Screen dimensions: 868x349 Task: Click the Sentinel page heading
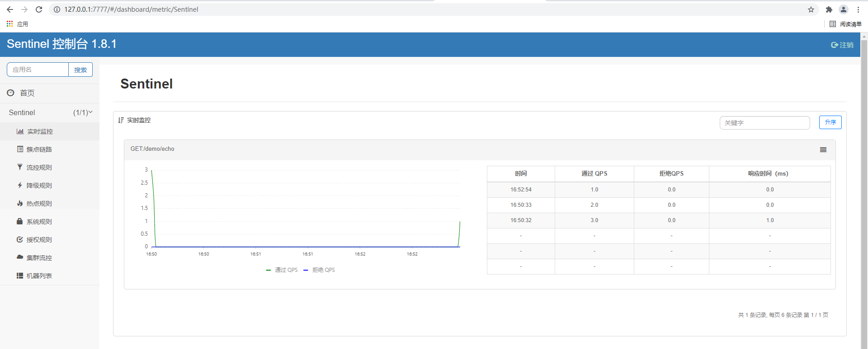coord(146,84)
